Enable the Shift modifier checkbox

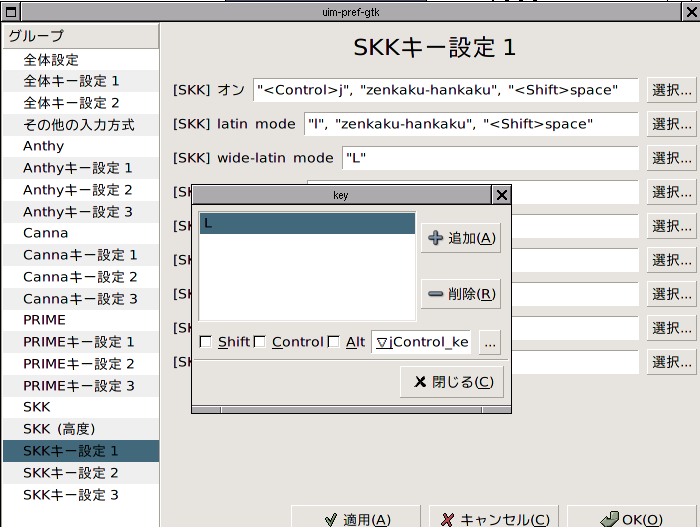point(206,342)
